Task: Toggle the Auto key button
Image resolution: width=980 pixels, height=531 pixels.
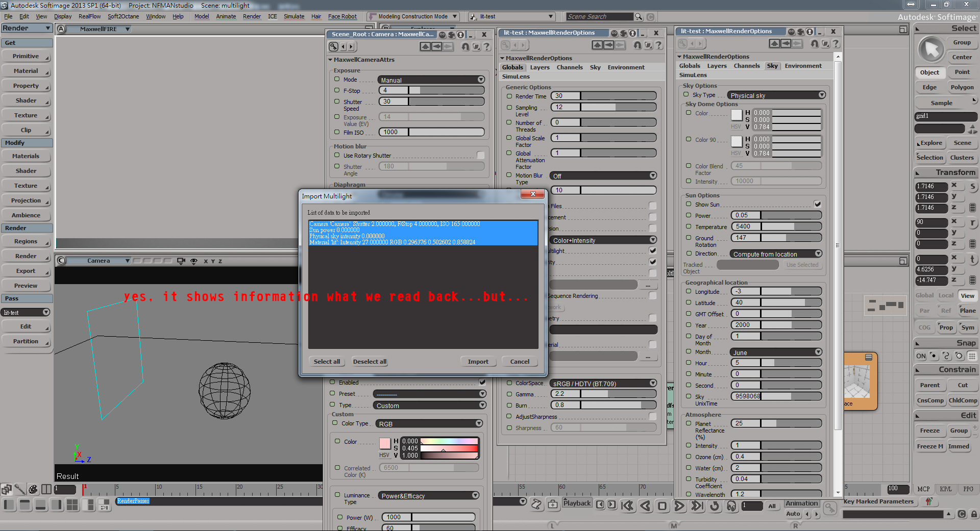Action: pyautogui.click(x=793, y=514)
